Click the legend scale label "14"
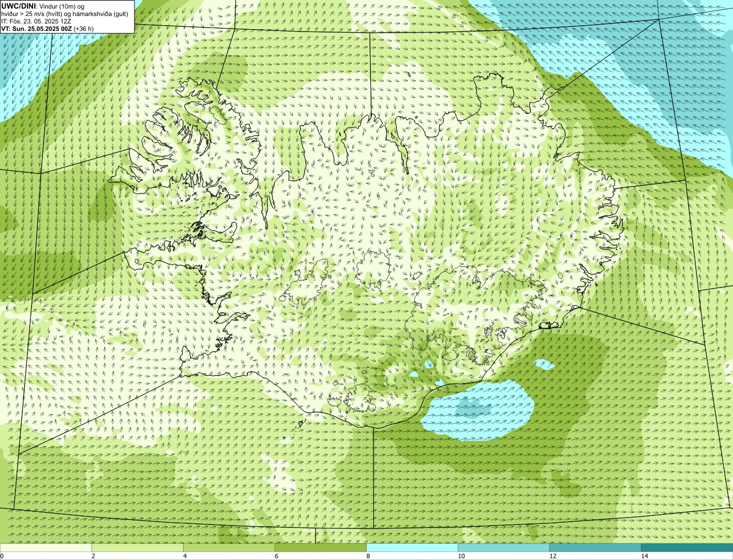 click(644, 556)
